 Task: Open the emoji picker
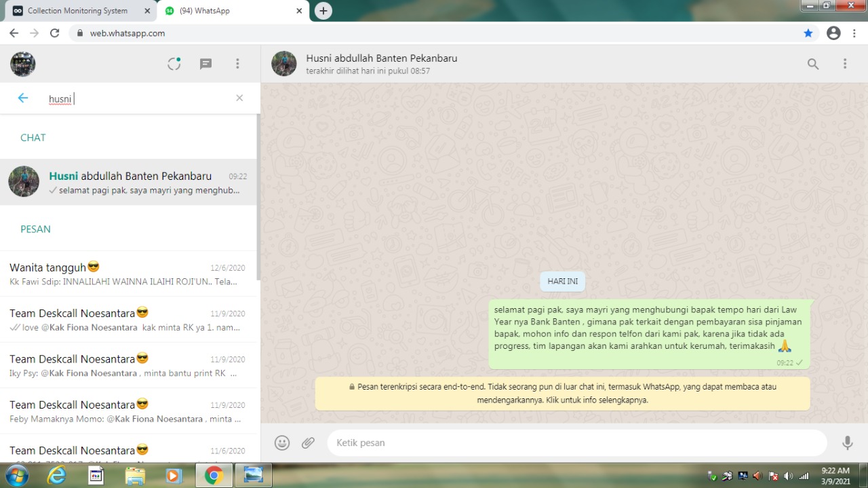(282, 443)
